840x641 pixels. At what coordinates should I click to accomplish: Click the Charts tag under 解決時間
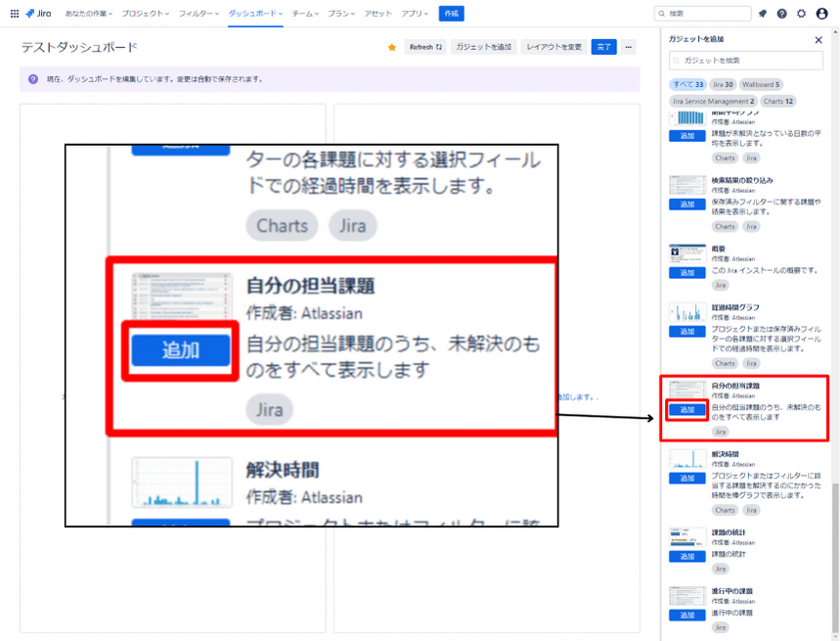(x=725, y=510)
